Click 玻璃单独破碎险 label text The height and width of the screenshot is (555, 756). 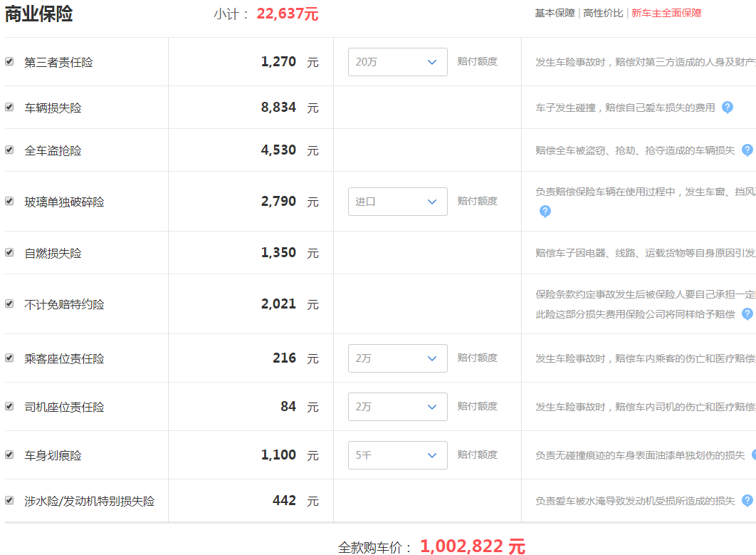coord(64,202)
